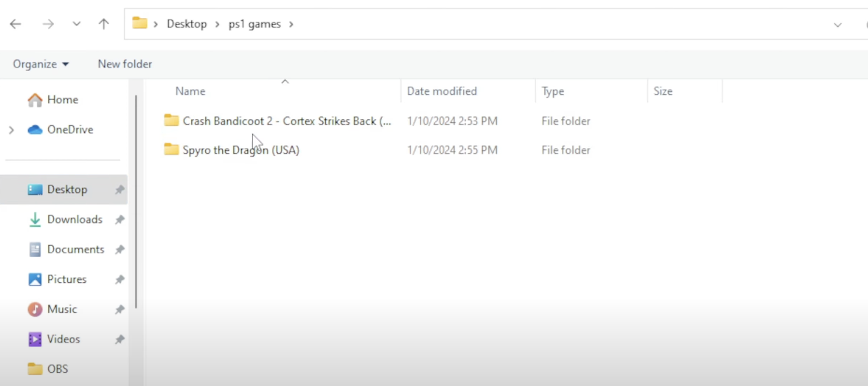Open the recent locations dropdown arrow
The image size is (868, 386).
tap(76, 24)
